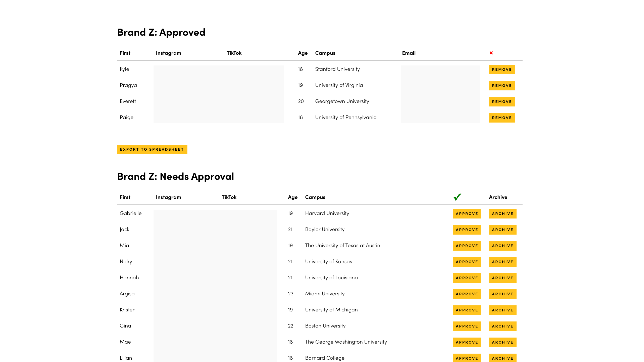
Task: Archive Nicky from University of Kansas
Action: (x=502, y=262)
